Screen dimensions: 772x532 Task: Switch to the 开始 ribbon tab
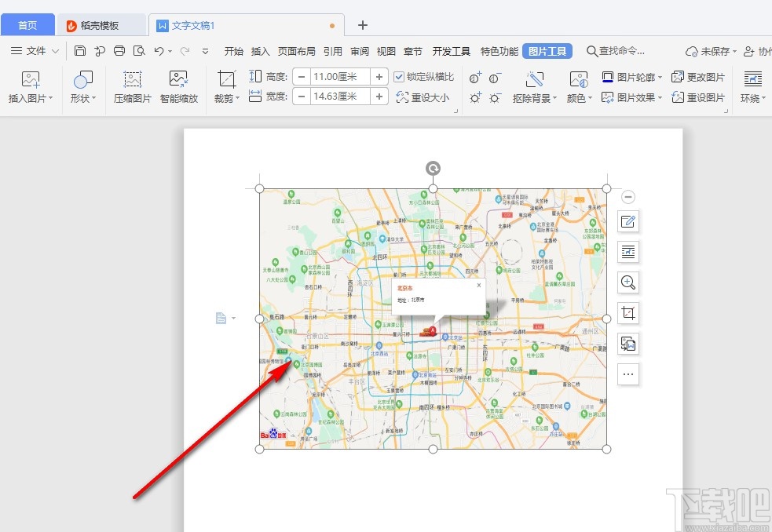232,51
